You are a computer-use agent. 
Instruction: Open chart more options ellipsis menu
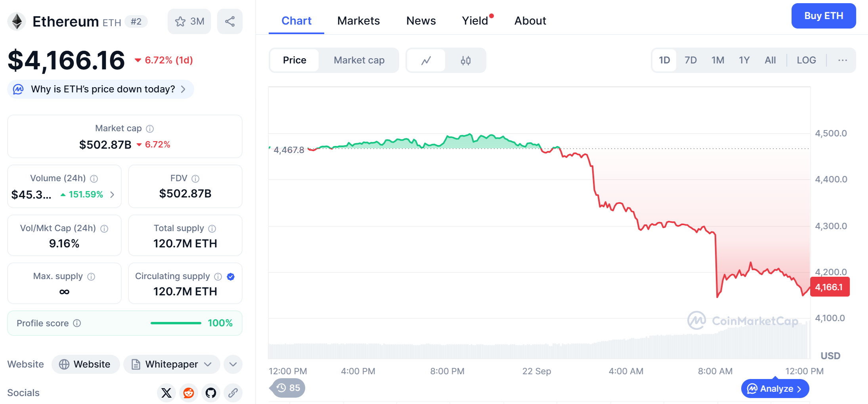[x=843, y=60]
